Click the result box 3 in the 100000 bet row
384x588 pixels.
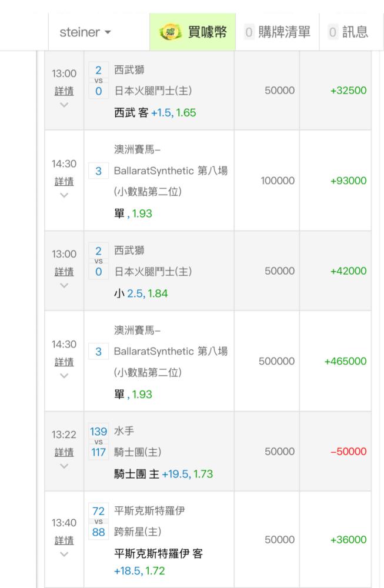tap(98, 171)
